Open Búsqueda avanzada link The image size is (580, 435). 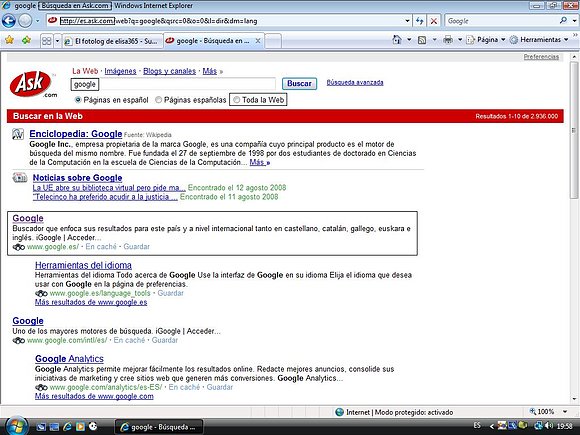click(x=355, y=82)
